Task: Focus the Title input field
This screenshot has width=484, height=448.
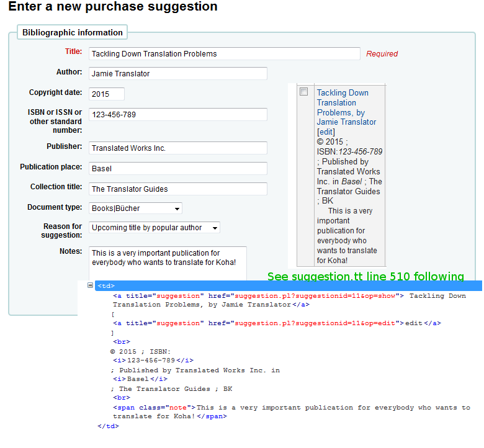Action: 224,54
